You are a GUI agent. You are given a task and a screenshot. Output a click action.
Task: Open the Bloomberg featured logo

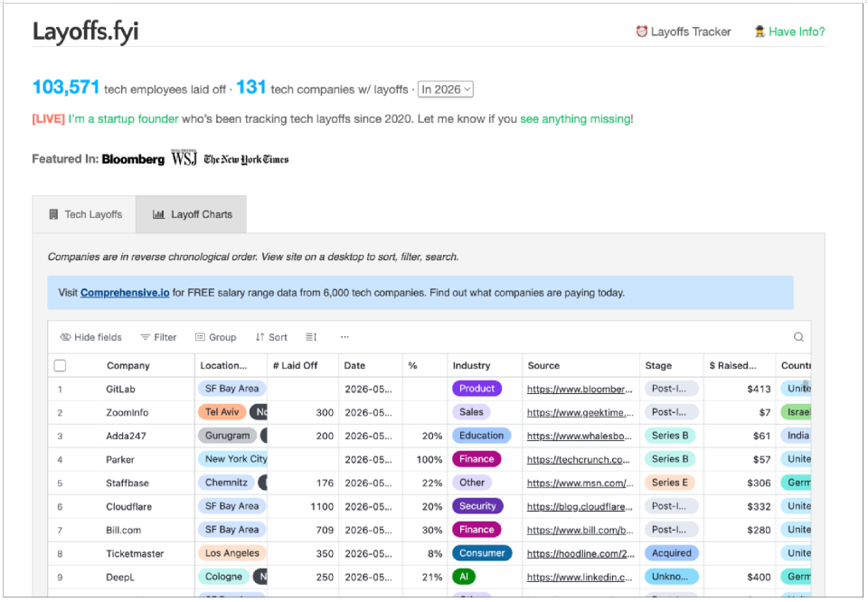(133, 159)
